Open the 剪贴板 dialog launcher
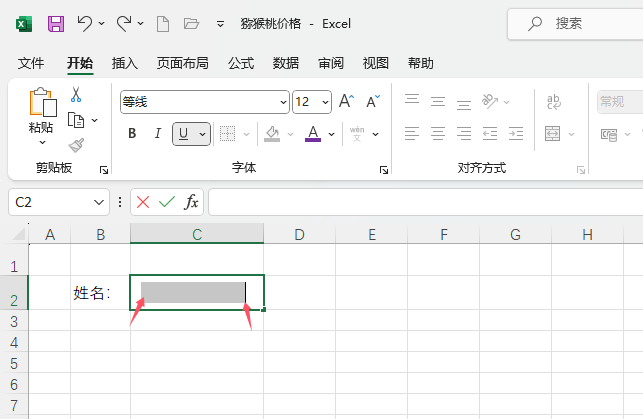Viewport: 643px width, 419px height. point(104,170)
